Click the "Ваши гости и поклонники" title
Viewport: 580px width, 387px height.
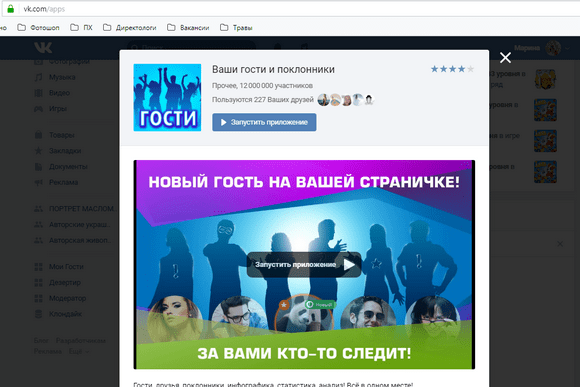[x=273, y=69]
